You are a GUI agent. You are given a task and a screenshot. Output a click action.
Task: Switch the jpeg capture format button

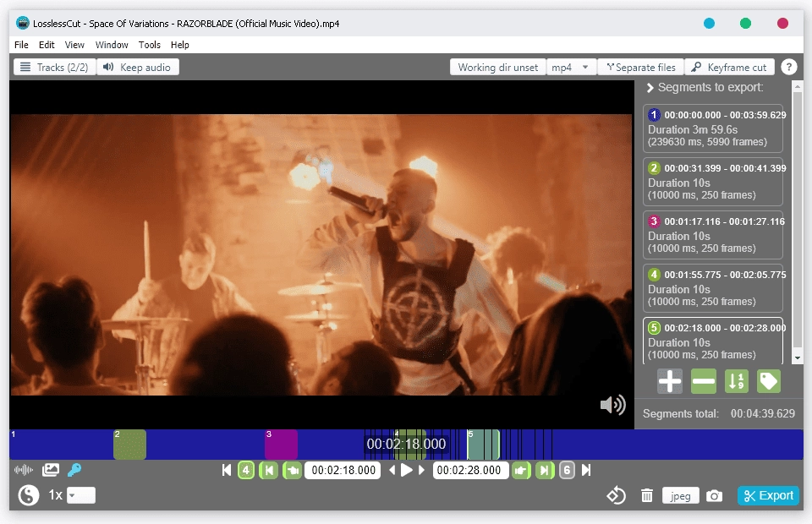680,495
